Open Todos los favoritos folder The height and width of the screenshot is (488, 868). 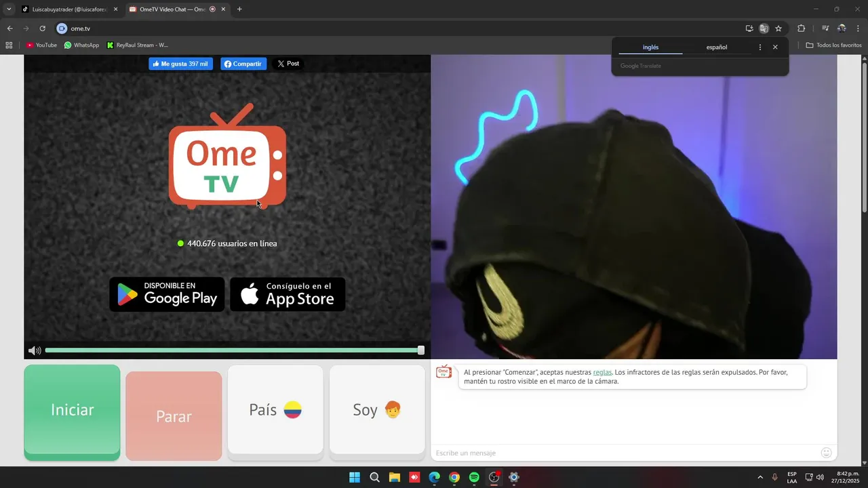click(833, 45)
